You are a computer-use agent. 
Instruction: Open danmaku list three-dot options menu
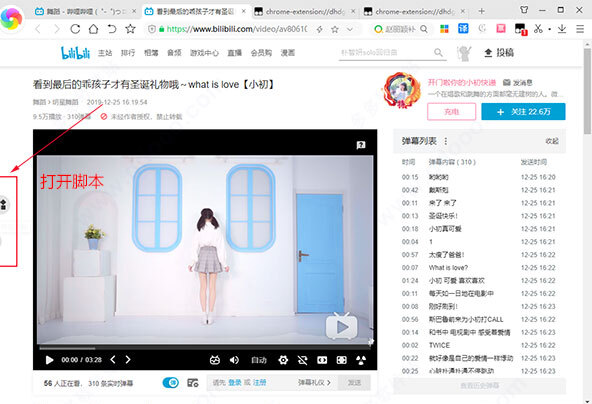(446, 141)
